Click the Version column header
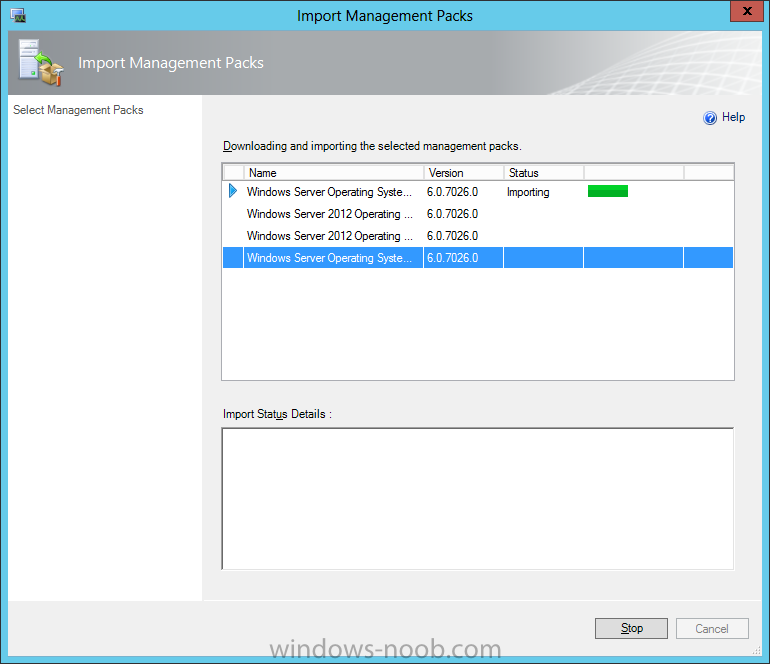This screenshot has height=664, width=770. pos(464,173)
